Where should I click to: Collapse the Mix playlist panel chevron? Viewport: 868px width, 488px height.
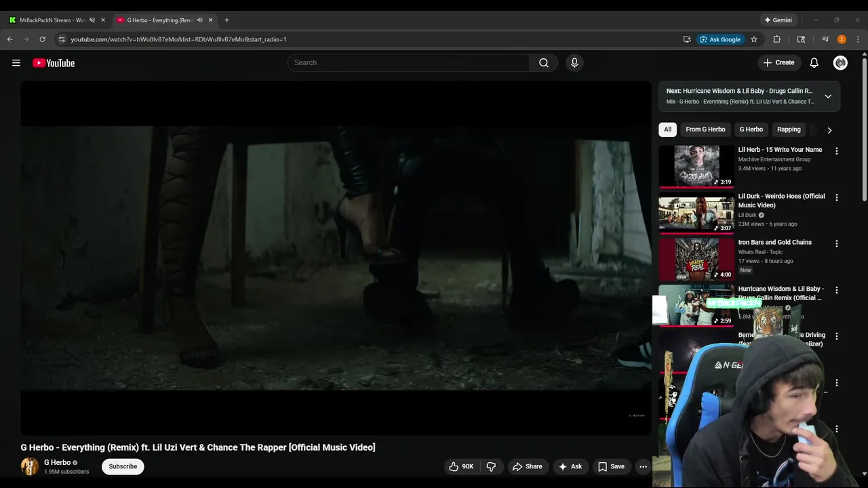(828, 96)
